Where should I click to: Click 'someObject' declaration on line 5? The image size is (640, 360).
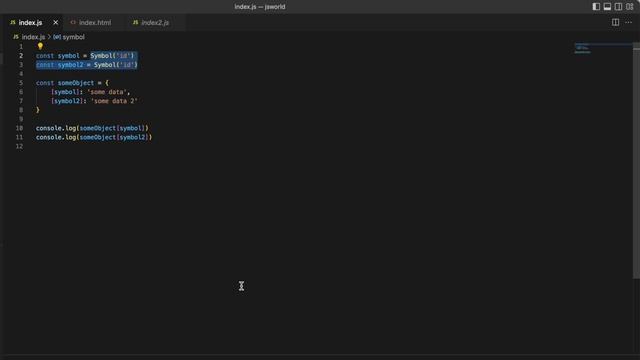76,83
